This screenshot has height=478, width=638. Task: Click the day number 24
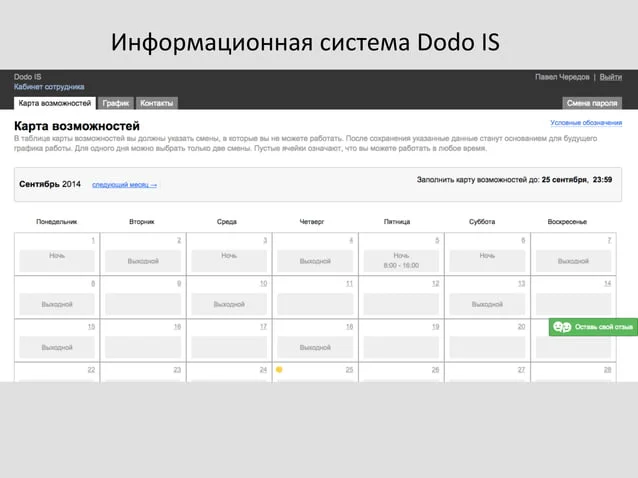click(x=263, y=370)
